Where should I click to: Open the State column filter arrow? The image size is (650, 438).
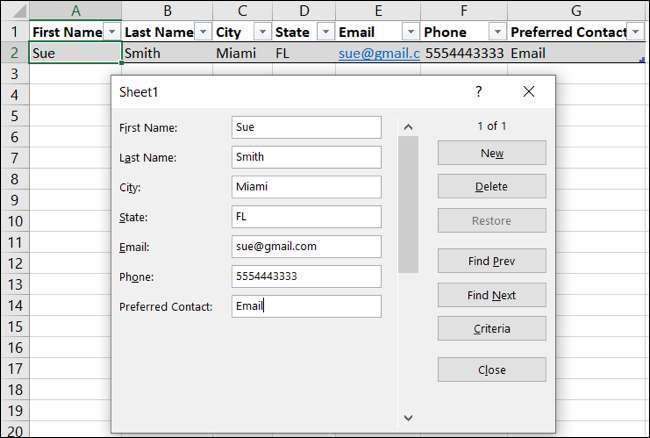pyautogui.click(x=325, y=32)
